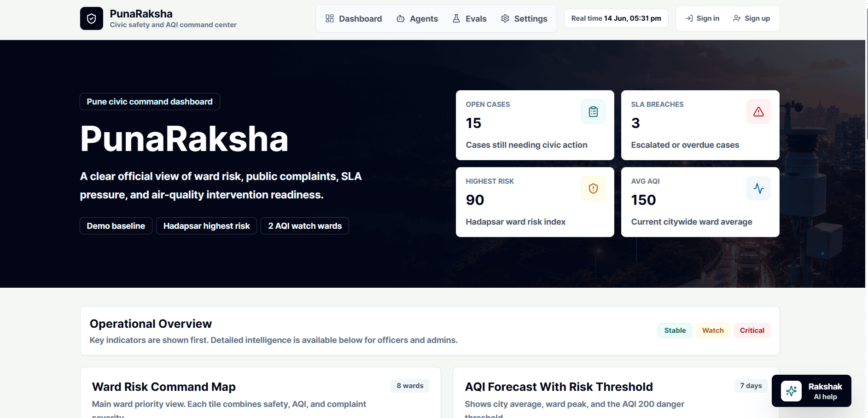Click the SLA Breaches value 3
Viewport: 868px width, 418px height.
point(635,123)
